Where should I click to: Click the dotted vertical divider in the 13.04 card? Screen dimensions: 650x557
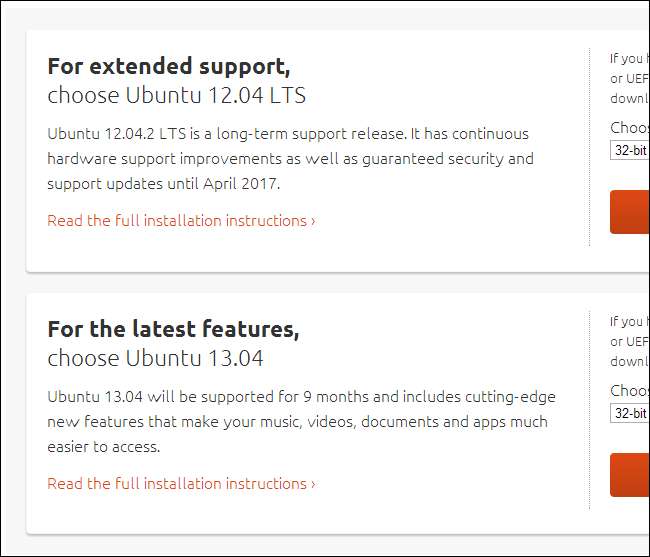(x=590, y=410)
